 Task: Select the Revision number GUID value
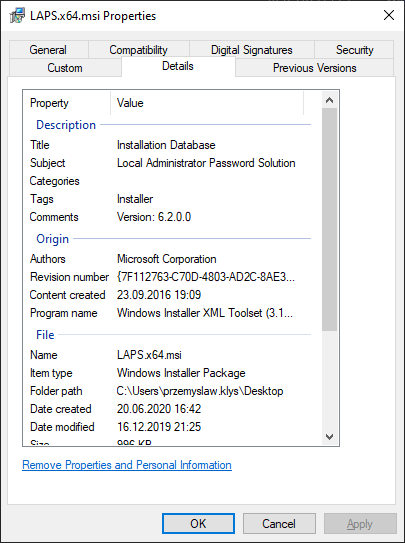[x=206, y=277]
